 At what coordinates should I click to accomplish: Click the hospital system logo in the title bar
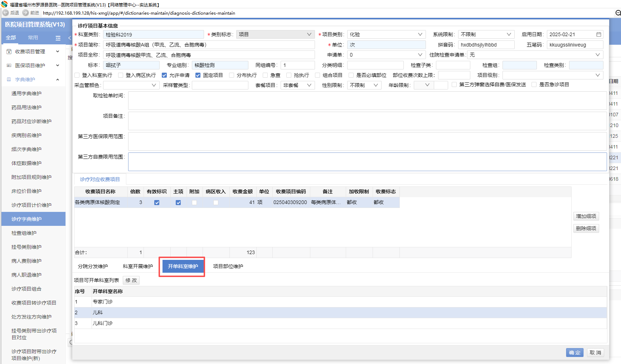click(x=4, y=4)
